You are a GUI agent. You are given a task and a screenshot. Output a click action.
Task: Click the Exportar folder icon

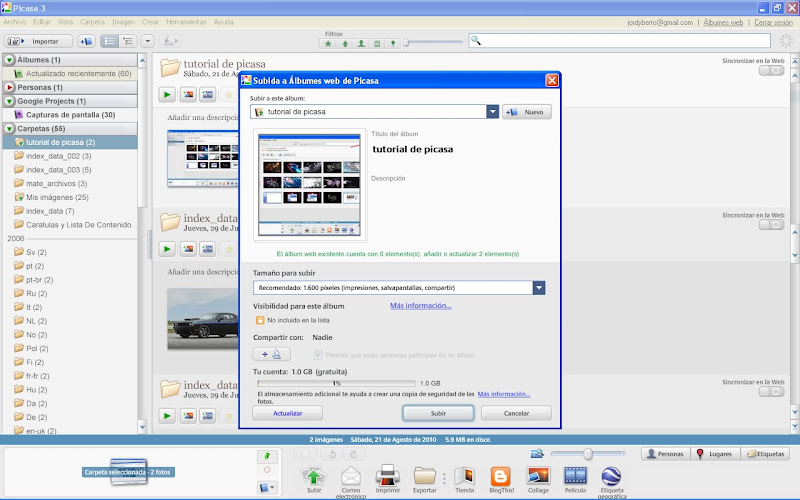(x=424, y=477)
